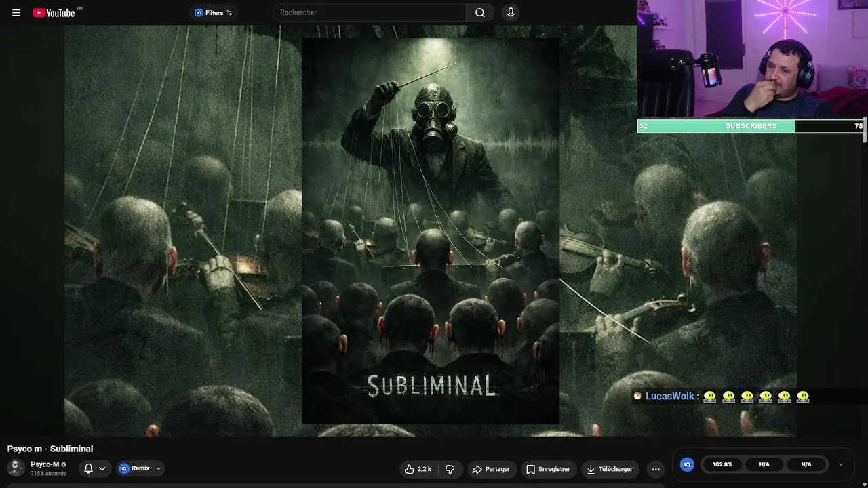This screenshot has width=868, height=488.
Task: Focus the Rechercher search field
Action: pos(369,12)
